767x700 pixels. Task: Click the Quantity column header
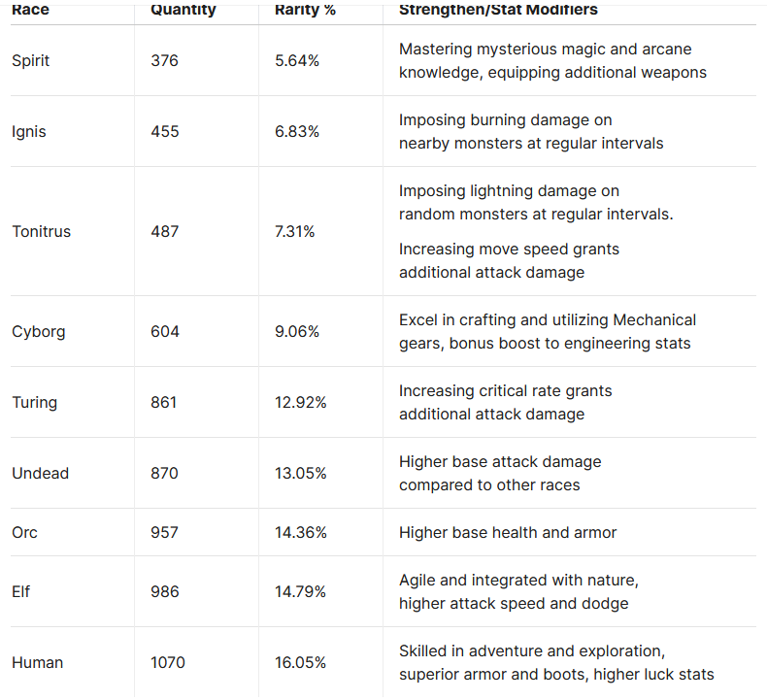[x=183, y=10]
